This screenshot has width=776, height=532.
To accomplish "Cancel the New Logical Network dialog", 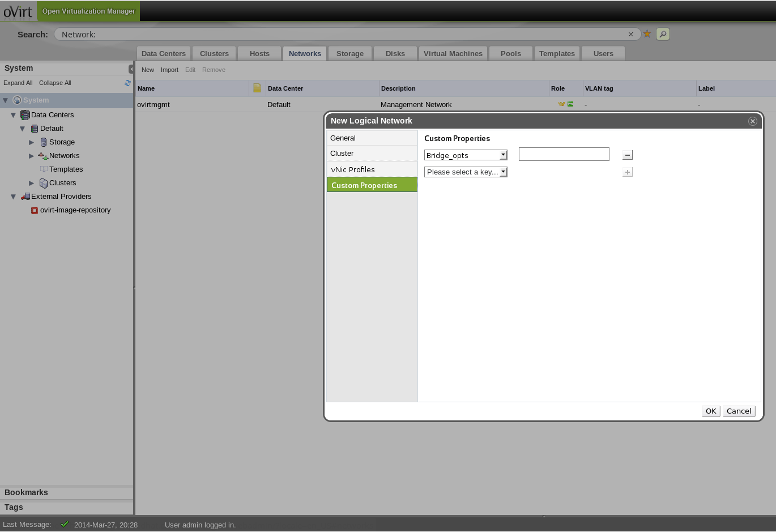I will pyautogui.click(x=739, y=411).
